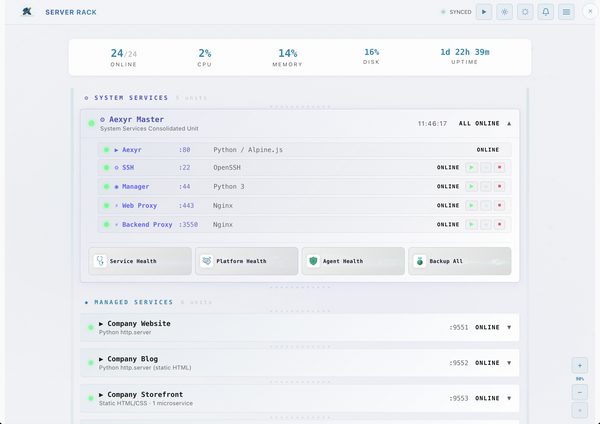Click the 2% CPU stat

[x=205, y=57]
